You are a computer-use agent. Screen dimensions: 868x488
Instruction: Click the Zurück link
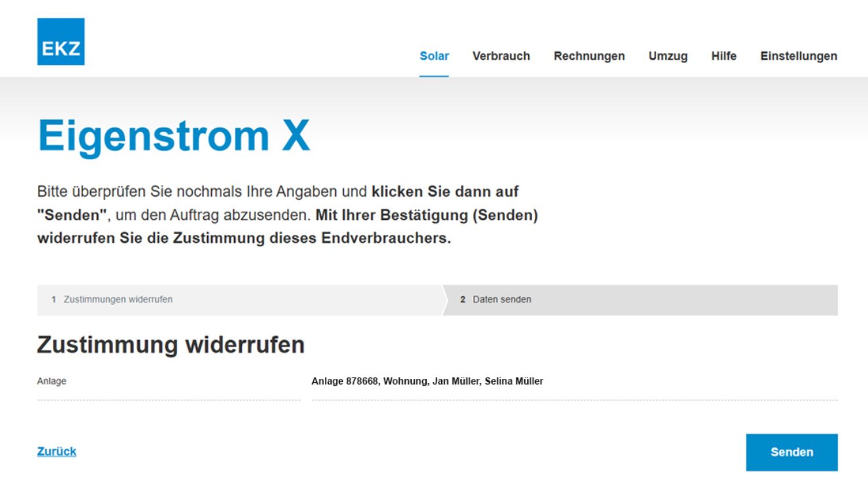tap(56, 451)
